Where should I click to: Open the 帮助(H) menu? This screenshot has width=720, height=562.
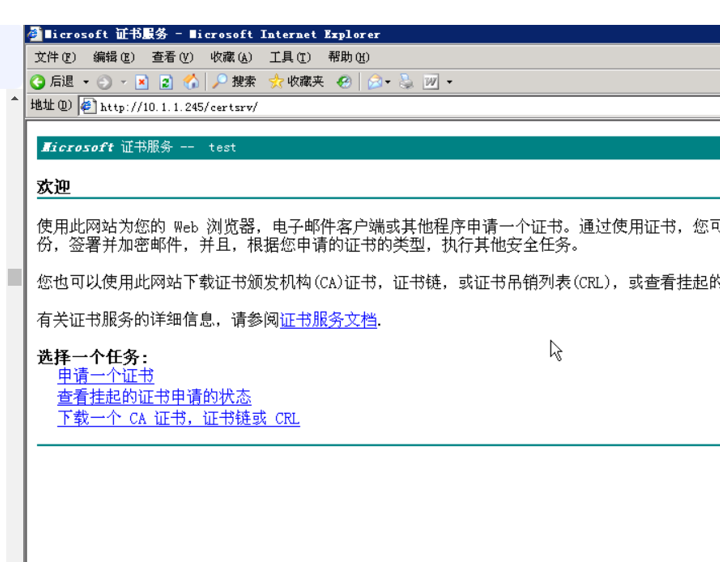349,57
